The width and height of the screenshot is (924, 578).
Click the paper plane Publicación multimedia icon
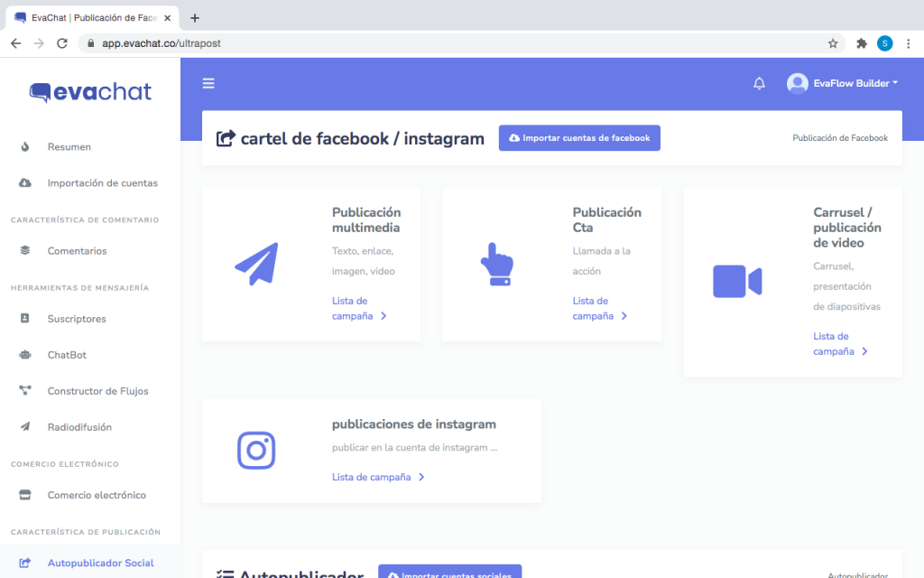pyautogui.click(x=256, y=264)
